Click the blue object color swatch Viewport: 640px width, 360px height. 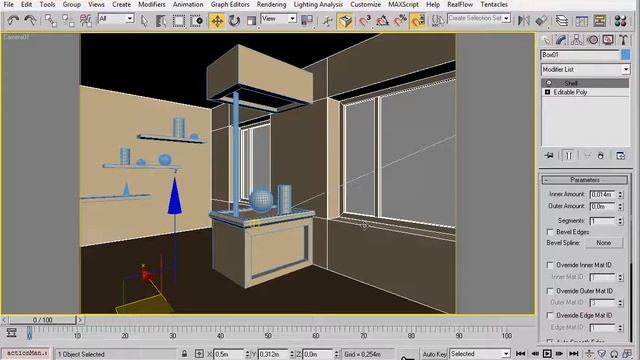(x=625, y=55)
